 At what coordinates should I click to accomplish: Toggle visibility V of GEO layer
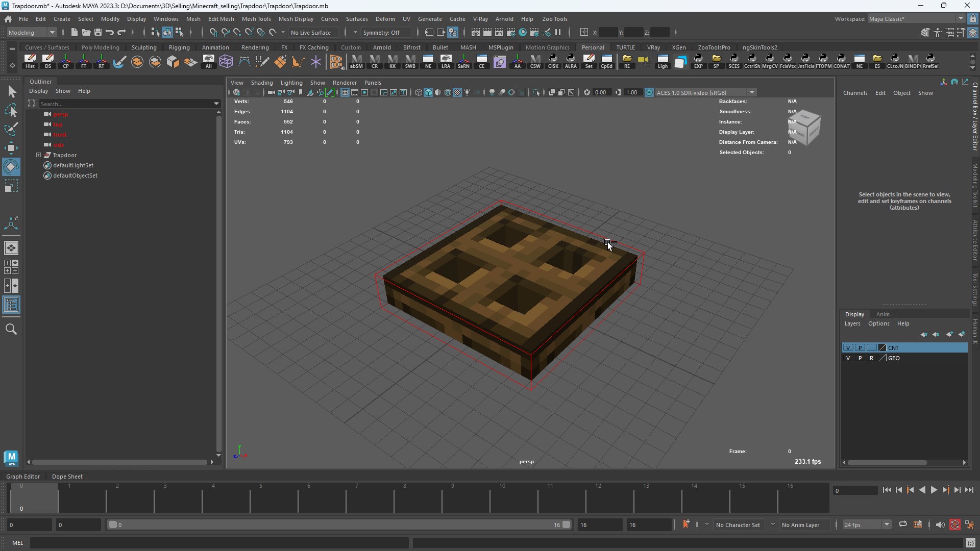pos(848,358)
